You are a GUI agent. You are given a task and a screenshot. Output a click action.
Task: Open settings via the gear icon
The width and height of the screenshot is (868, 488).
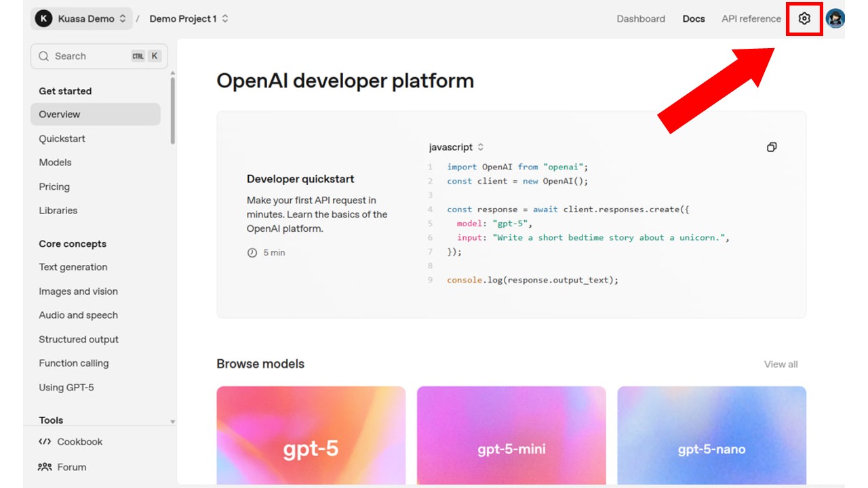pos(804,19)
